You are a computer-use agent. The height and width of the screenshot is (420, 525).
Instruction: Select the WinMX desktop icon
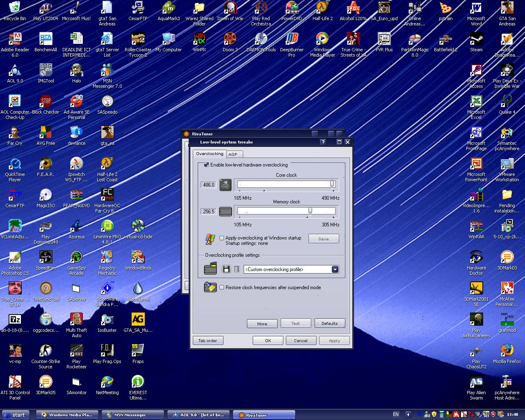[x=199, y=42]
